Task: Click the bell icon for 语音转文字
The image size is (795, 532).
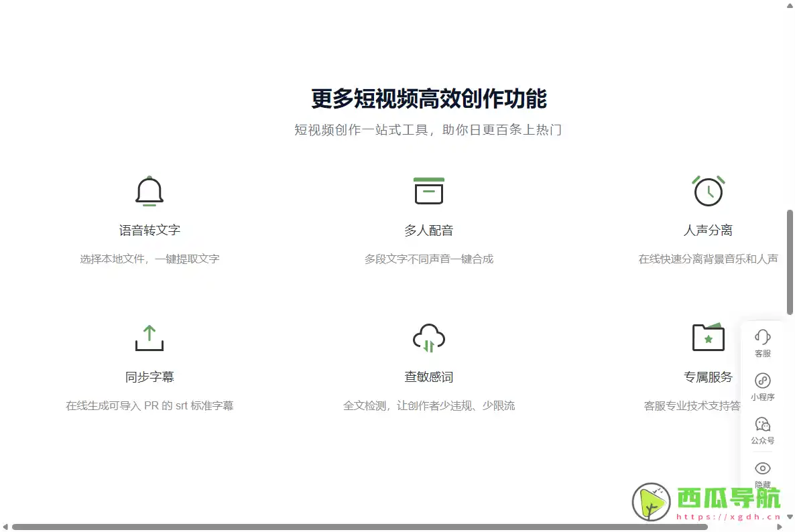Action: 149,191
